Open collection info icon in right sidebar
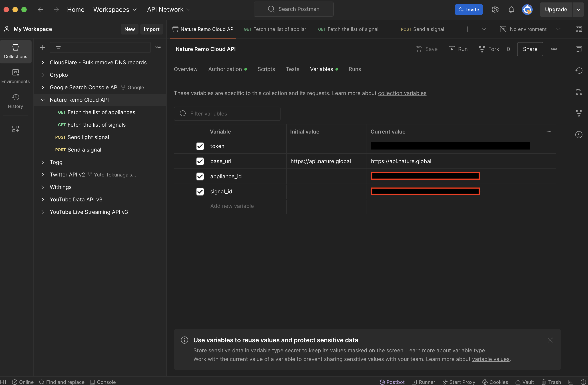588x385 pixels. [579, 134]
